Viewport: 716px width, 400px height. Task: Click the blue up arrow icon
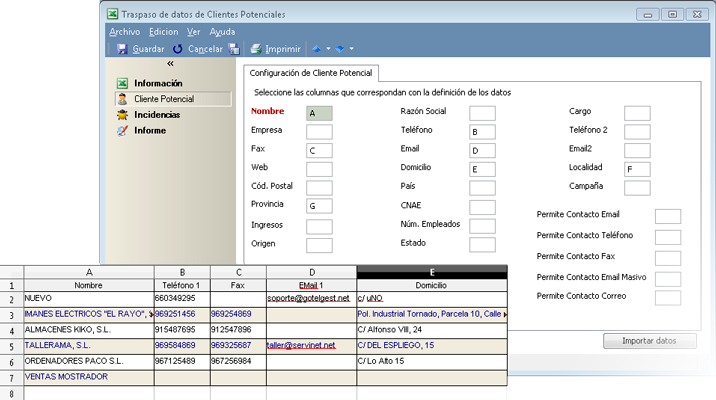click(x=316, y=49)
